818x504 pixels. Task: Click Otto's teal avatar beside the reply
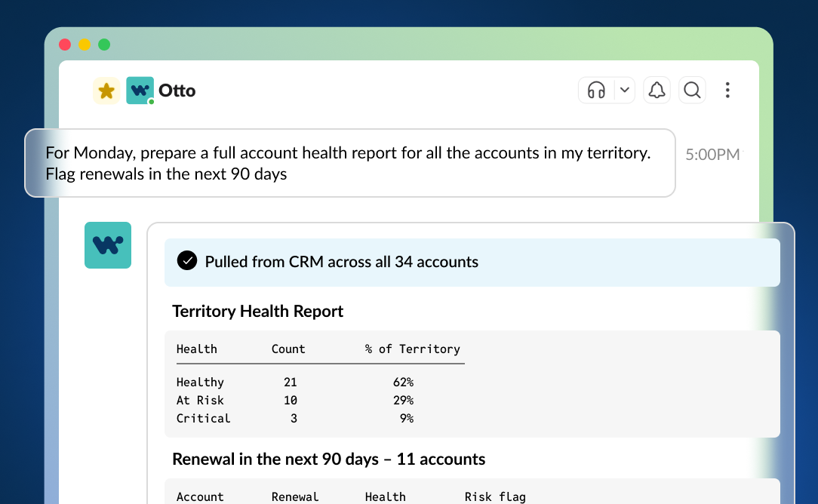point(108,245)
